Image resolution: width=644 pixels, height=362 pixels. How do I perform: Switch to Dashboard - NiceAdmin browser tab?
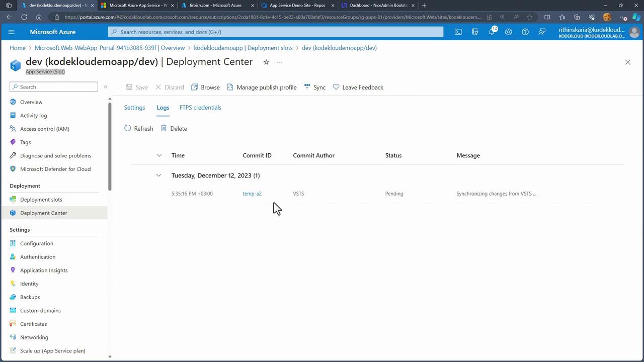point(378,6)
